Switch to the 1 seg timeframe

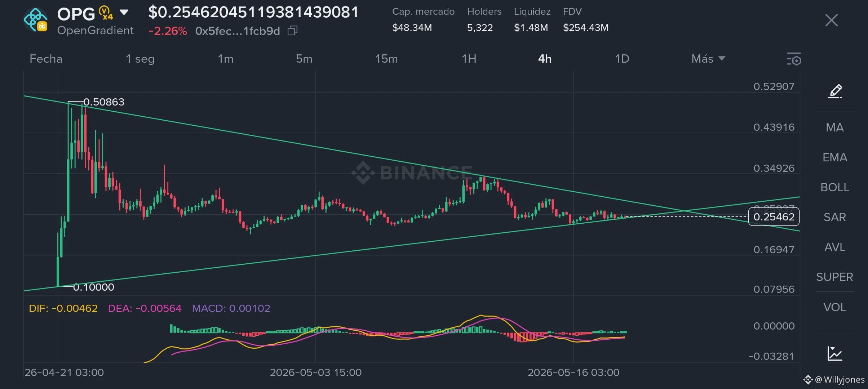coord(140,59)
